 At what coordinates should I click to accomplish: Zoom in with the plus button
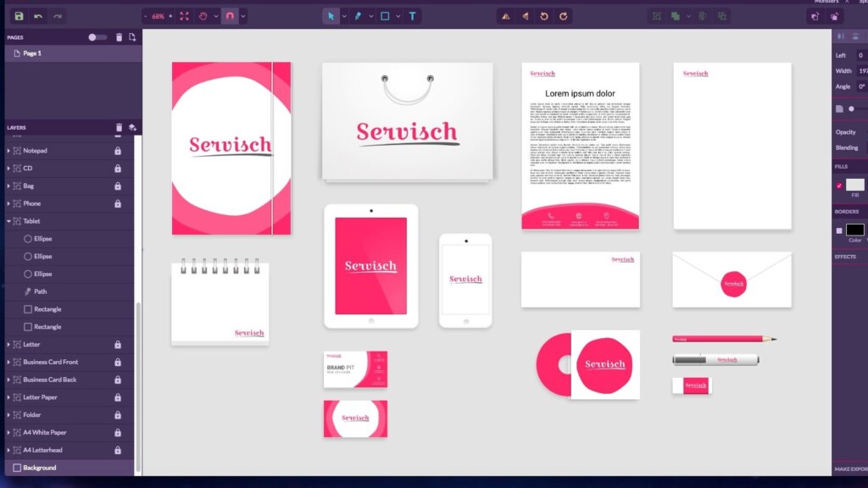pos(170,16)
